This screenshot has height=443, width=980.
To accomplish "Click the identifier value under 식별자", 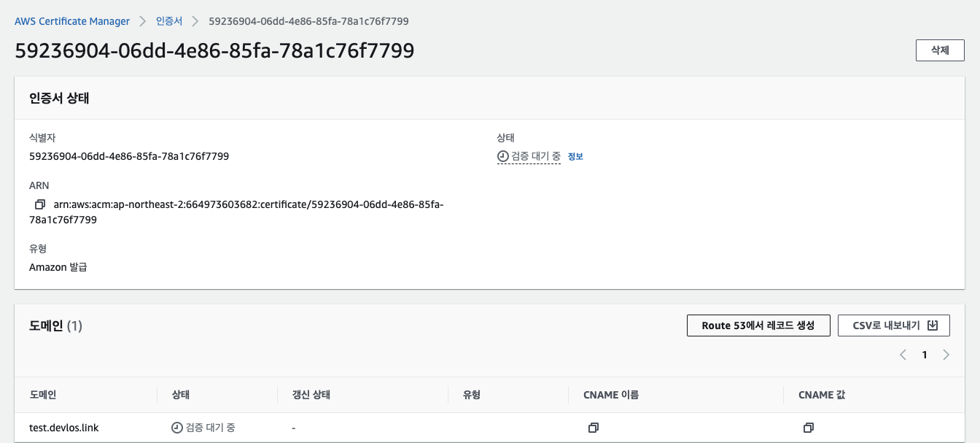I will tap(129, 156).
